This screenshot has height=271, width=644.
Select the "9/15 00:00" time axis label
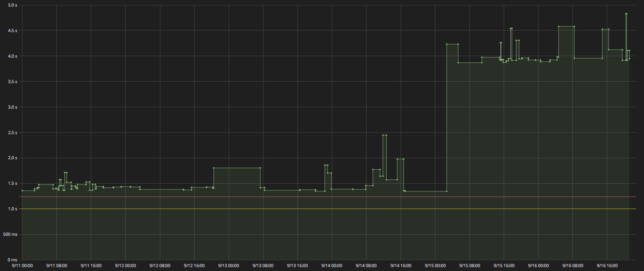[435, 266]
